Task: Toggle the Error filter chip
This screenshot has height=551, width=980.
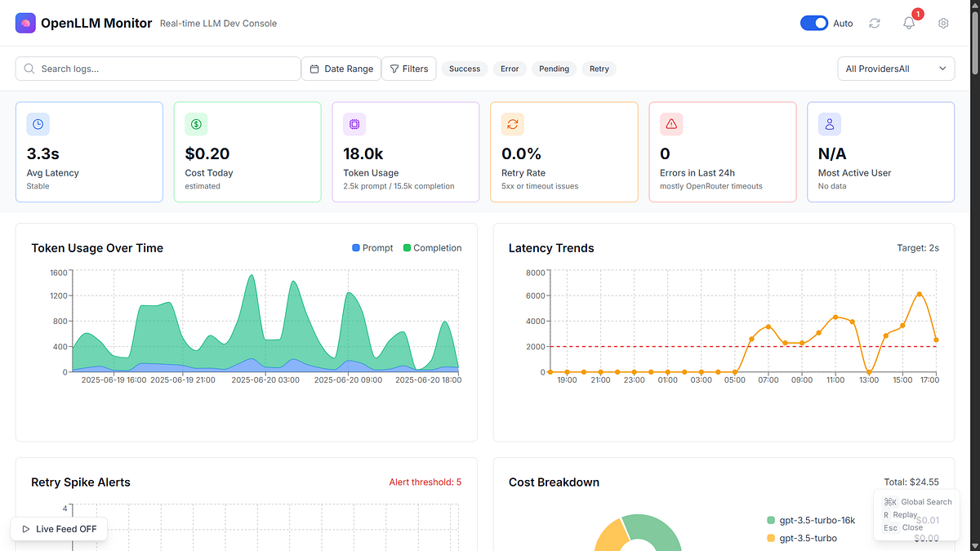Action: click(510, 69)
